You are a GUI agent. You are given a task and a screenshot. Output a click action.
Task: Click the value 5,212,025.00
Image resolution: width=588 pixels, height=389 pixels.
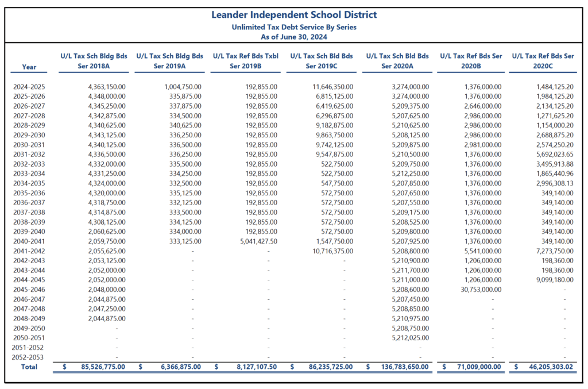[x=410, y=338]
